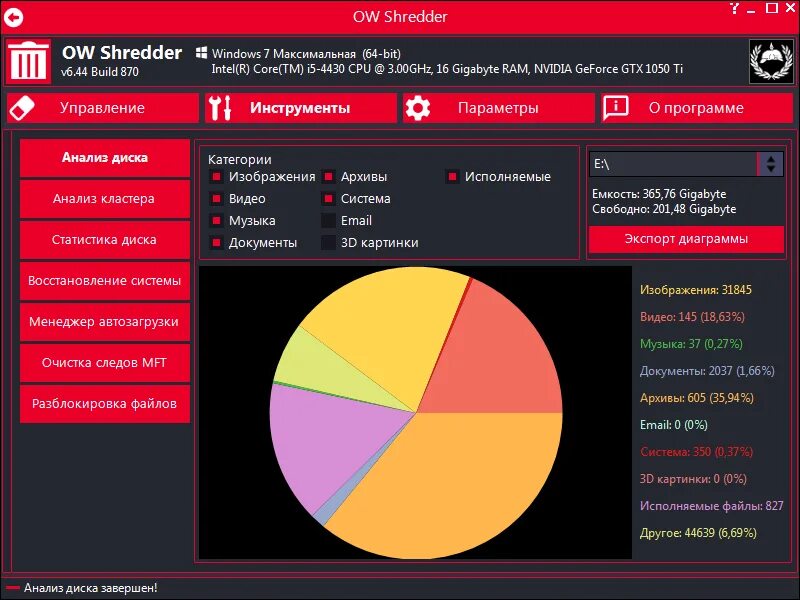Click legend entry Видео: 145 (18,63%)
The height and width of the screenshot is (600, 800).
[x=692, y=317]
